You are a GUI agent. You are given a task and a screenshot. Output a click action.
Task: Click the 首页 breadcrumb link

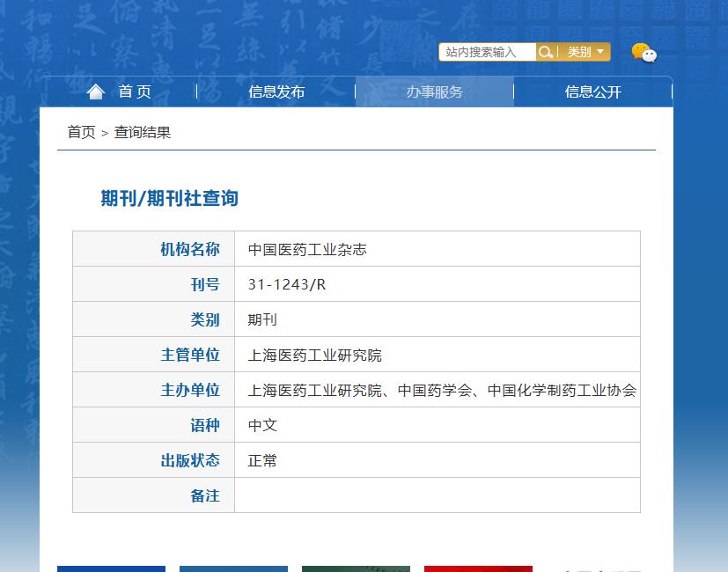click(x=81, y=132)
